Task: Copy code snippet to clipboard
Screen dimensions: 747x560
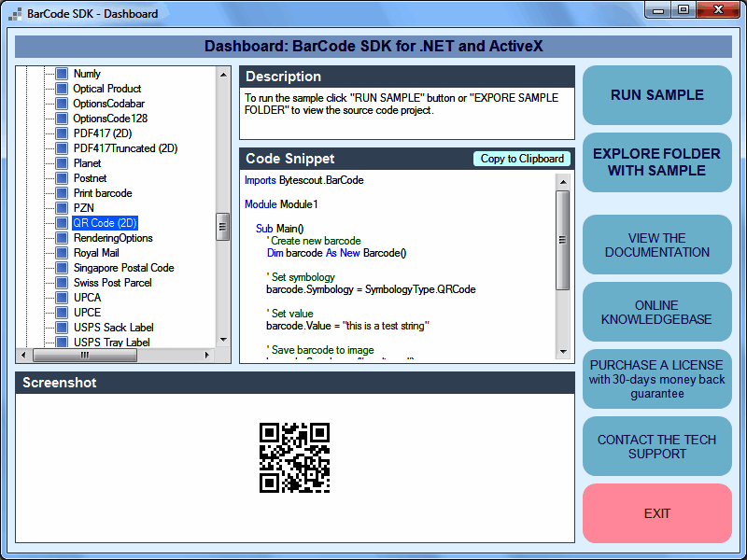Action: 522,159
